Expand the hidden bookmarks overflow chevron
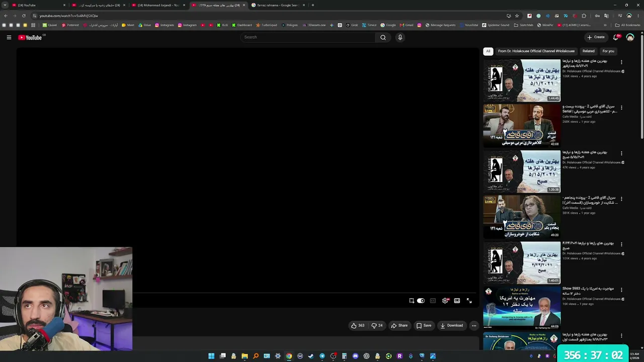The height and width of the screenshot is (362, 644). (605, 25)
